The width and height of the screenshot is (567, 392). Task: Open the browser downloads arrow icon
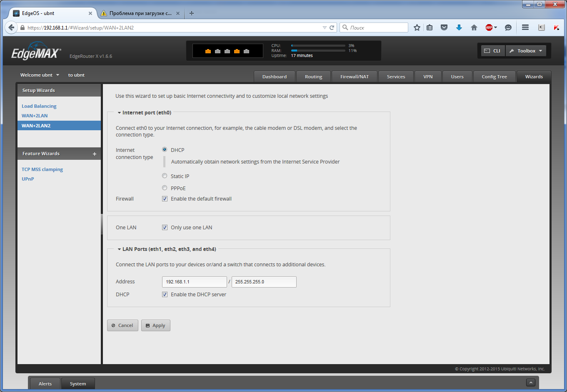pyautogui.click(x=459, y=27)
